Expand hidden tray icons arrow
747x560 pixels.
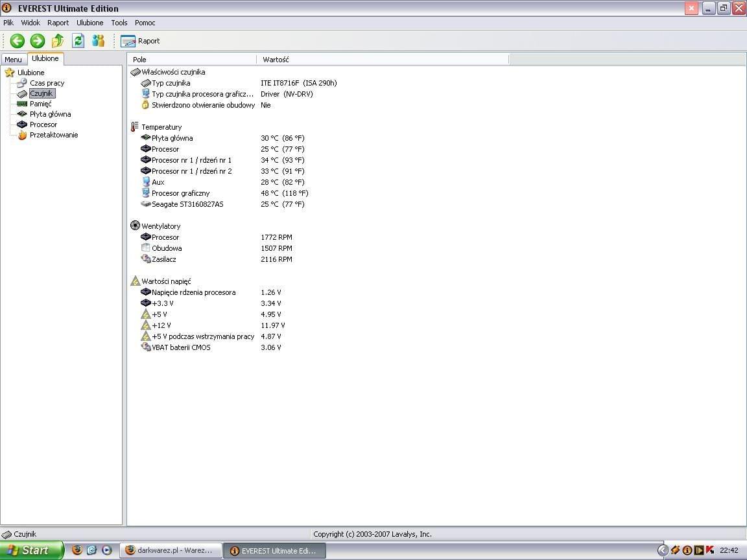663,550
